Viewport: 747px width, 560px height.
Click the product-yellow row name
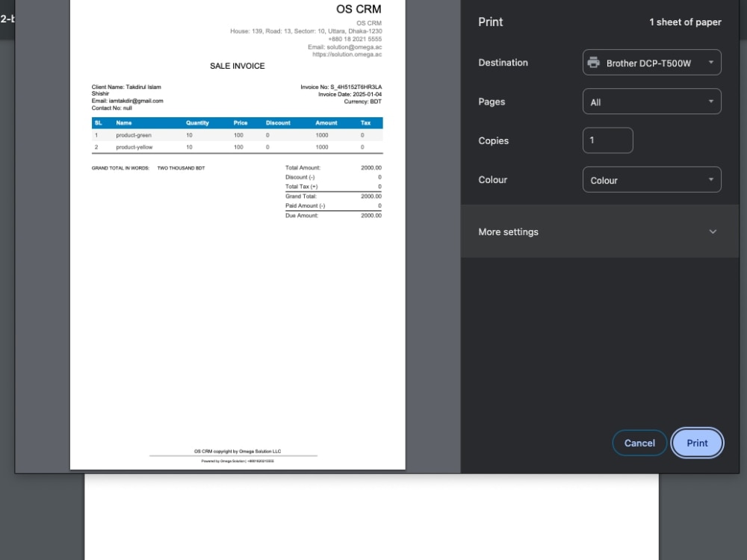134,147
